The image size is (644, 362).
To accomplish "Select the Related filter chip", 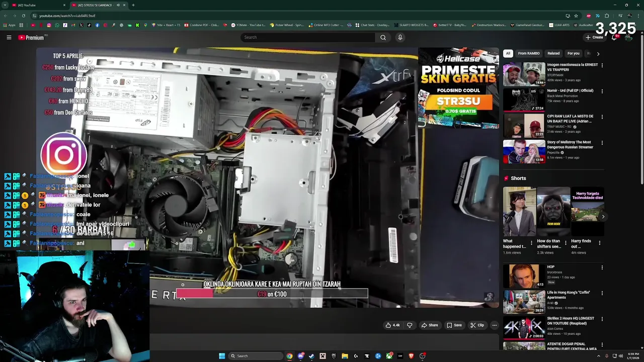I will (553, 53).
